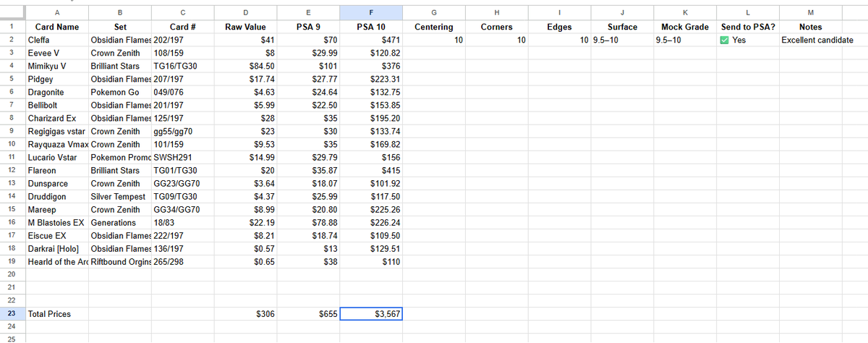868x343 pixels.
Task: Toggle the 'Yes' checkbox in Send to PSA column
Action: pyautogui.click(x=725, y=40)
